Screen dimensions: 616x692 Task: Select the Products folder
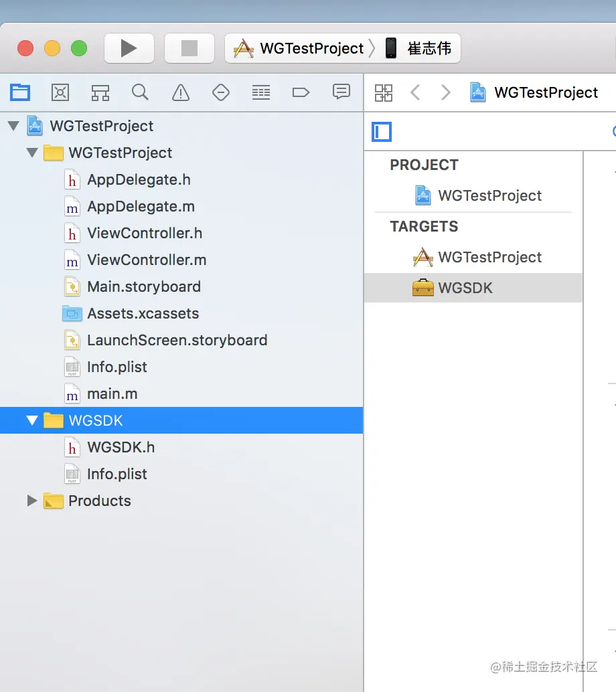181,501
